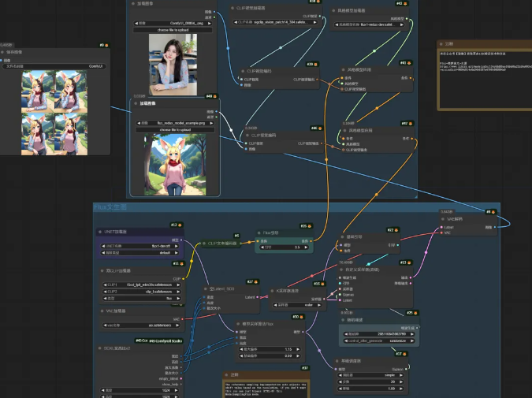Collapse the 保存图像 node via its dot
532x398 pixels.
tap(2, 52)
